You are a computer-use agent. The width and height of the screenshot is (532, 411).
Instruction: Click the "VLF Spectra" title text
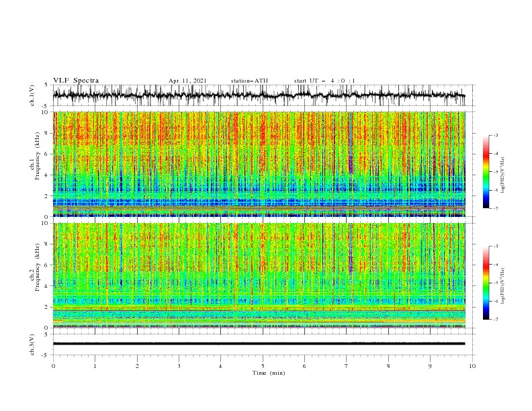coord(76,81)
